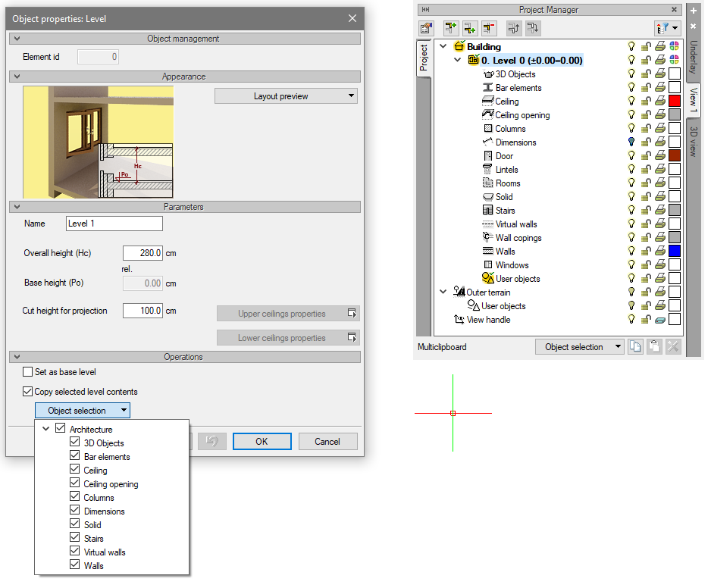Image resolution: width=711 pixels, height=588 pixels.
Task: Click the add level below icon
Action: coord(470,28)
